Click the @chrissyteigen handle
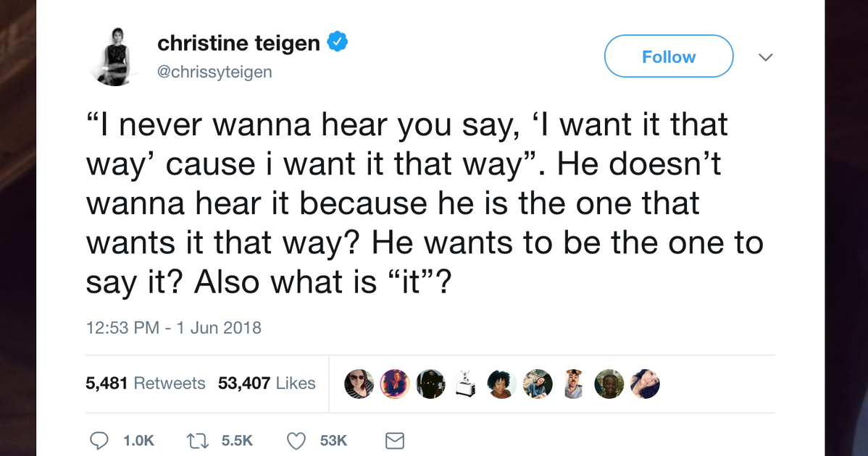Viewport: 868px width, 456px height. pos(214,72)
